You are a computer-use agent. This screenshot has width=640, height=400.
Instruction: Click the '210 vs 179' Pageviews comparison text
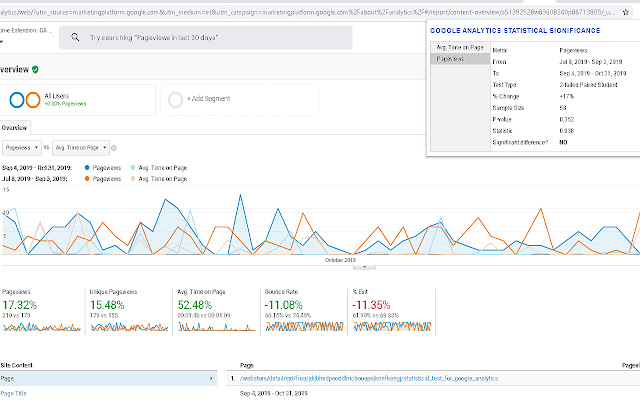(x=16, y=316)
